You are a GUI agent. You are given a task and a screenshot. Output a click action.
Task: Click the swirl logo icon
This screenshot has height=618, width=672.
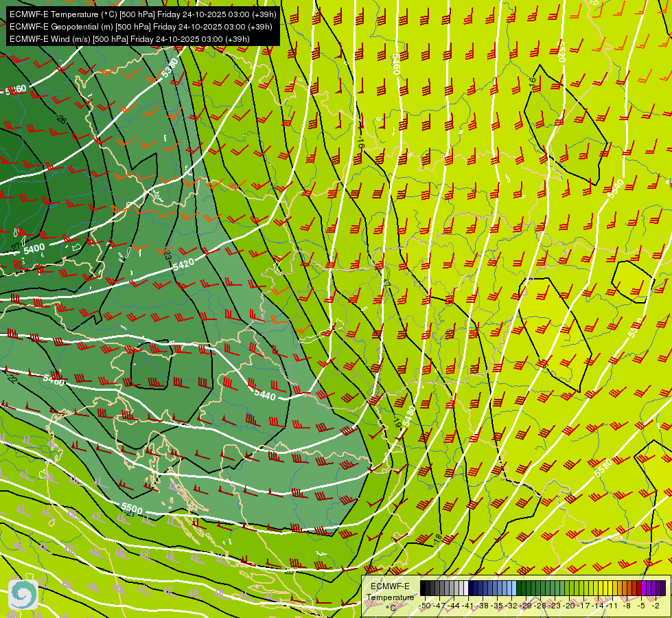coord(23,594)
